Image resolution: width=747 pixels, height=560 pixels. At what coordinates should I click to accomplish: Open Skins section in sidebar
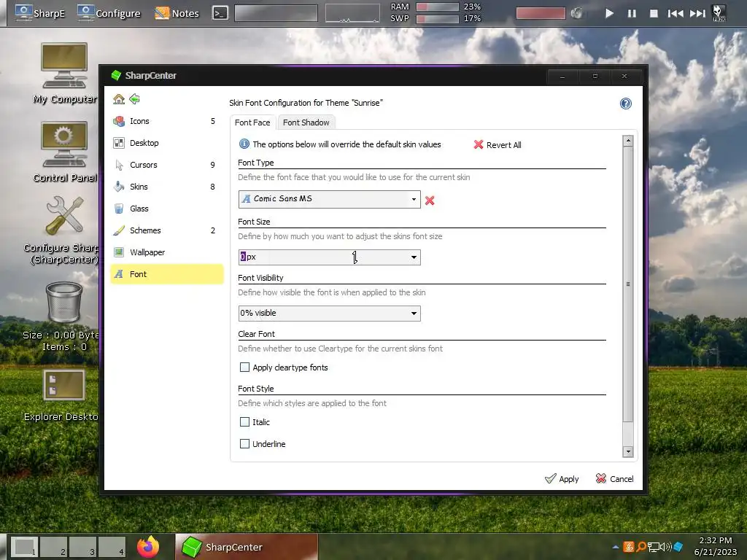[166, 187]
